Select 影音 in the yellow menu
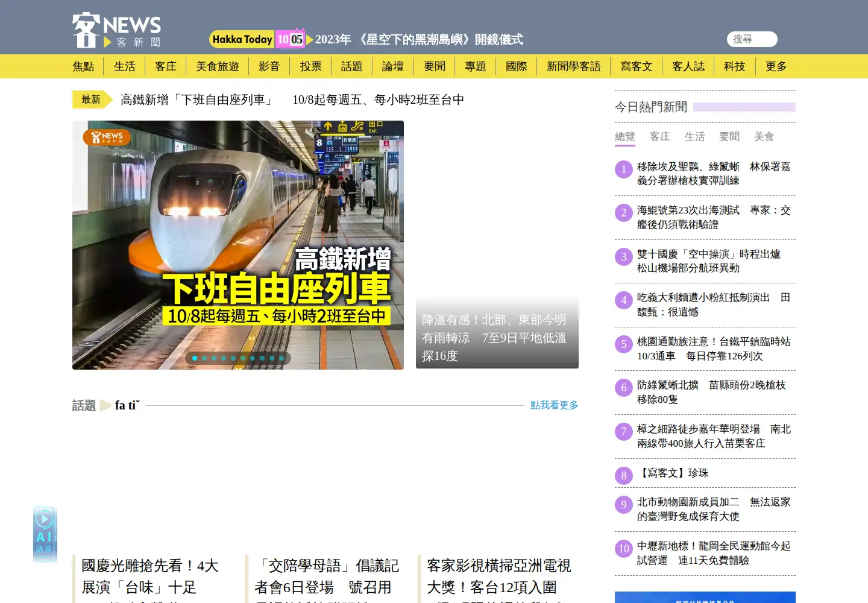 (x=269, y=66)
